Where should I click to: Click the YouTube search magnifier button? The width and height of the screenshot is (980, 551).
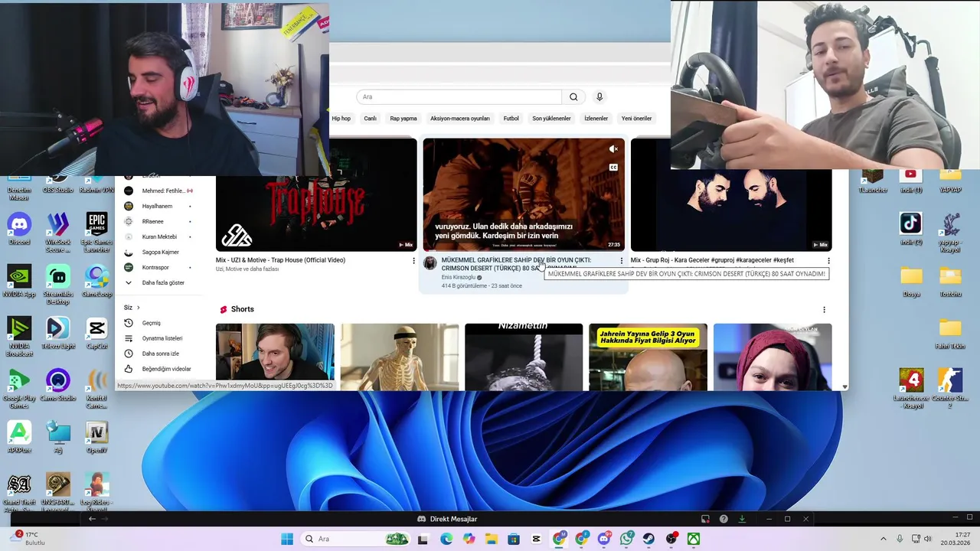573,97
